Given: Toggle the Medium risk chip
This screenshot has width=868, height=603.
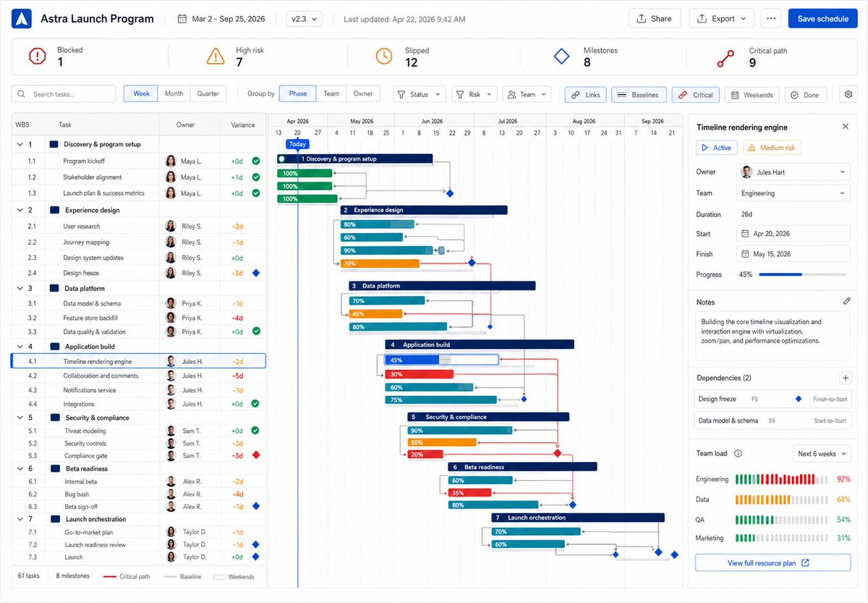Looking at the screenshot, I should [x=772, y=148].
